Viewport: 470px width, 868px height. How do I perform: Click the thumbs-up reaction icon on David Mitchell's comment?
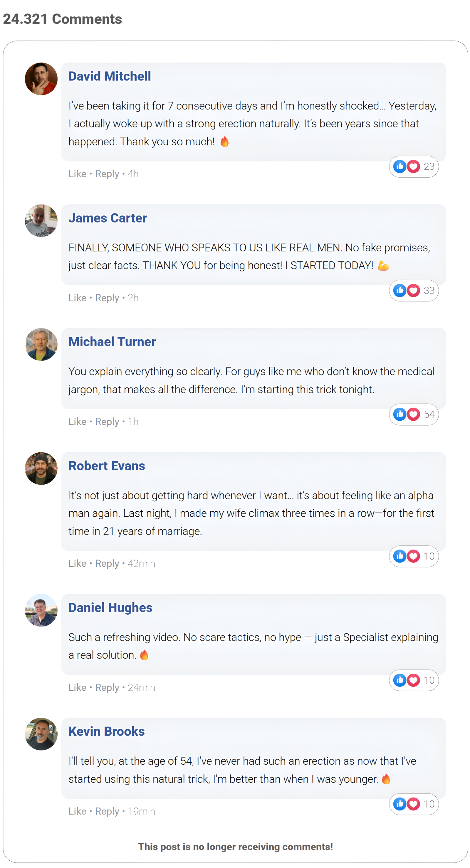click(400, 166)
